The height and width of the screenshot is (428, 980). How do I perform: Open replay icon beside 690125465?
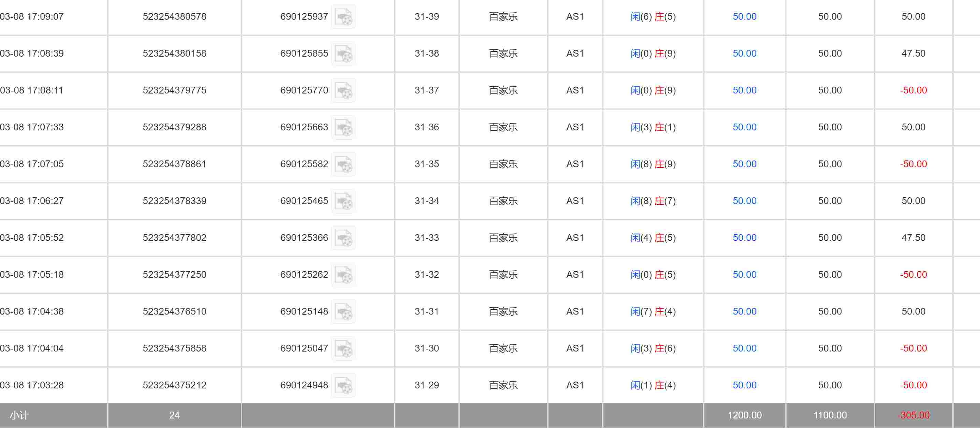click(x=343, y=201)
